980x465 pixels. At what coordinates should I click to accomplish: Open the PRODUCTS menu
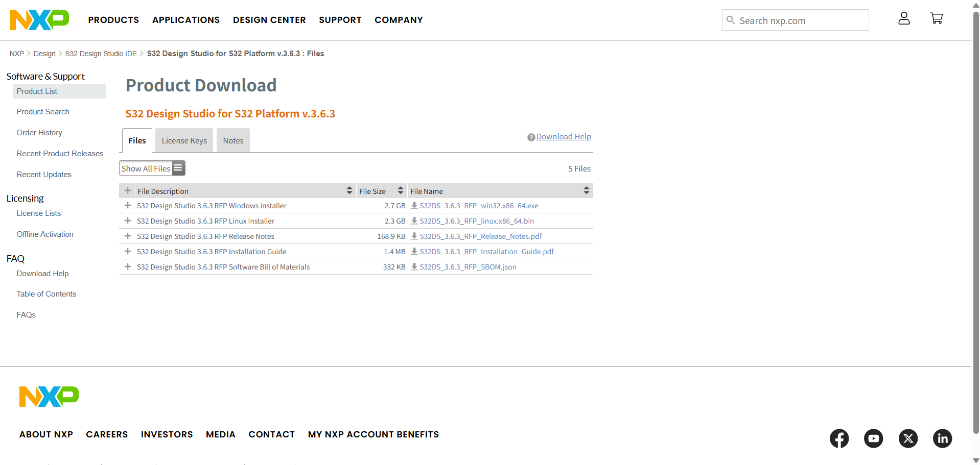[x=113, y=20]
